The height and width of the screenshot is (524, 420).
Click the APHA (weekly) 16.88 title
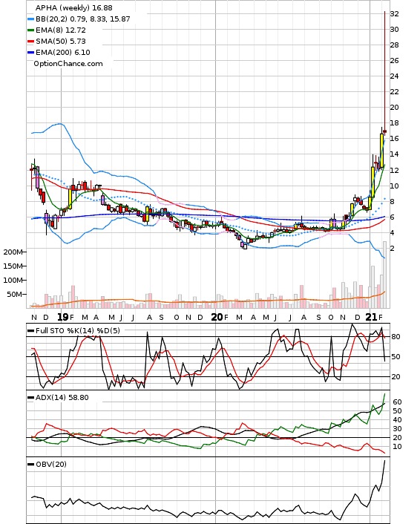[74, 7]
